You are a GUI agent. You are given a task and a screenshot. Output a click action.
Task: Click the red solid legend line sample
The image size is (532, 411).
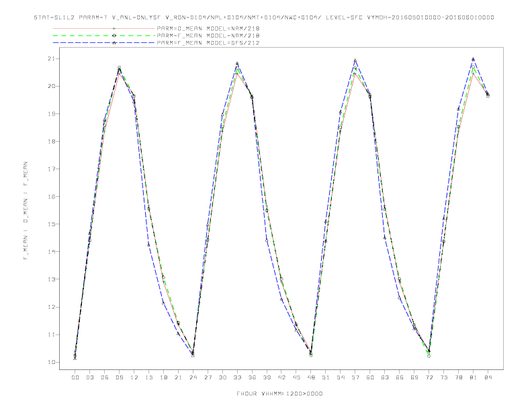(x=104, y=28)
